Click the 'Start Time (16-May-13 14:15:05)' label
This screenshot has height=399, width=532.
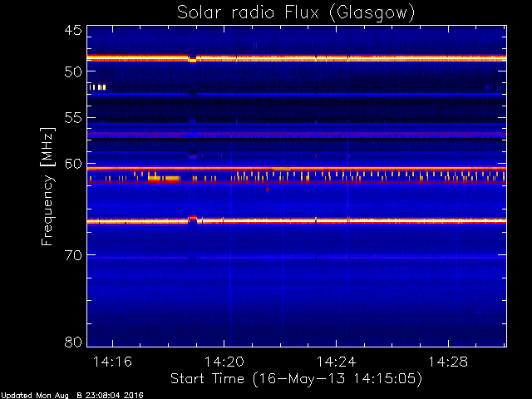(296, 379)
